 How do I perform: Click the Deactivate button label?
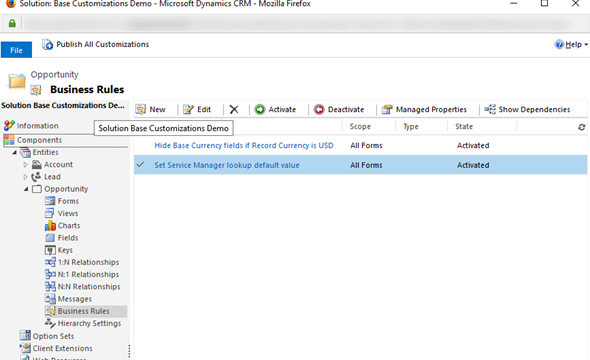[346, 109]
